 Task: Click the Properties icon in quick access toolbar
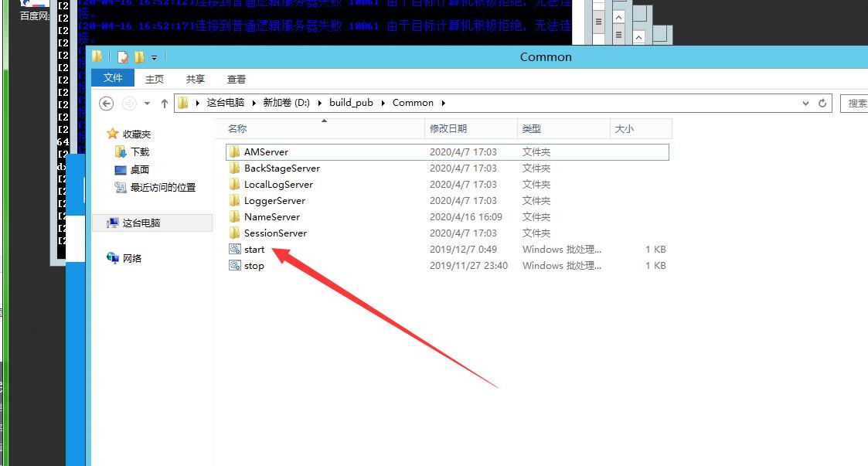[122, 57]
